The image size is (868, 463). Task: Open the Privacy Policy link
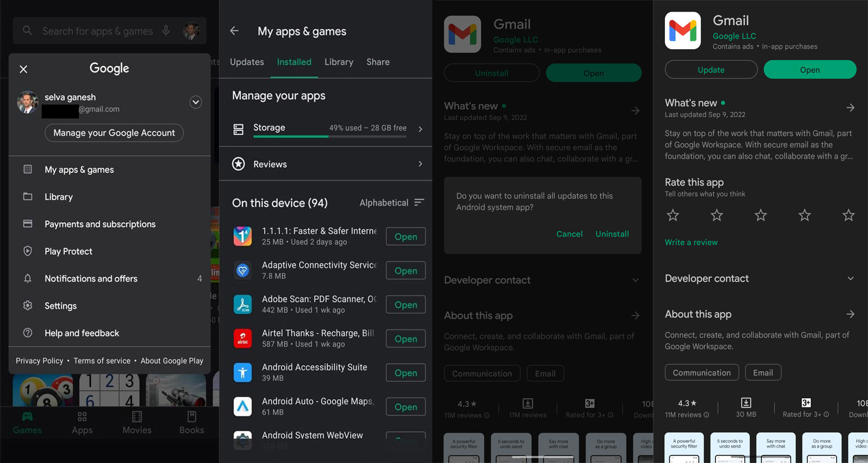click(x=39, y=361)
